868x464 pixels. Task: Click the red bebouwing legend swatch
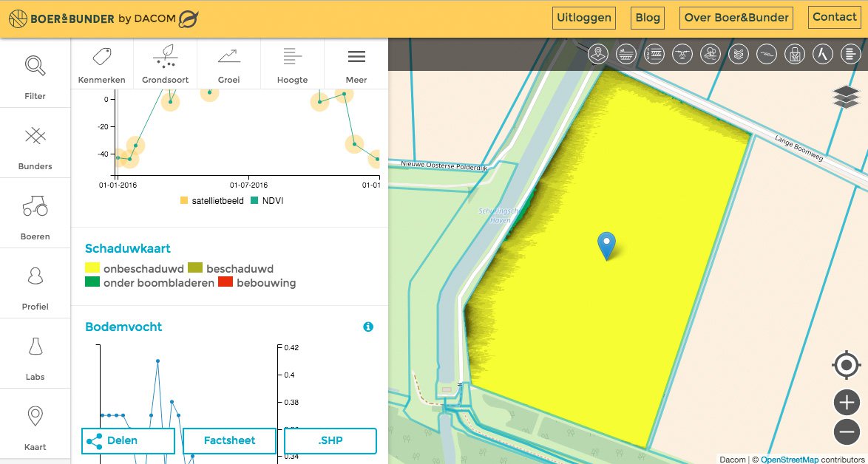tap(225, 282)
